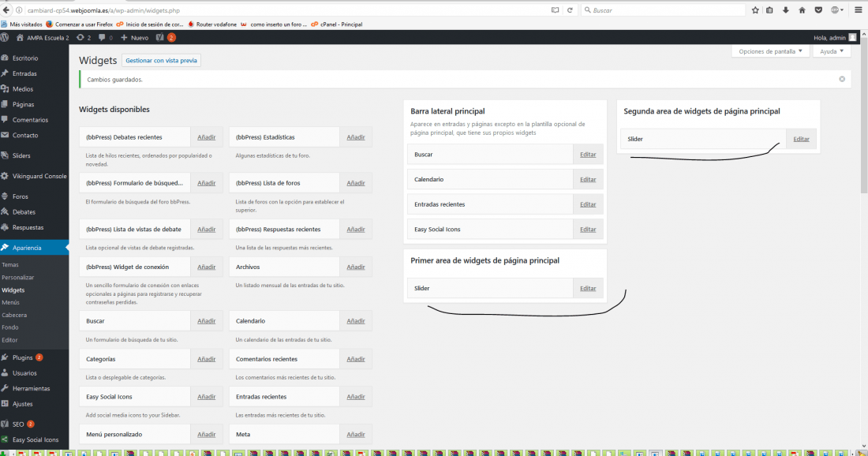This screenshot has width=868, height=456.
Task: Click the Yoast SEO icon in admin bar
Action: point(160,38)
